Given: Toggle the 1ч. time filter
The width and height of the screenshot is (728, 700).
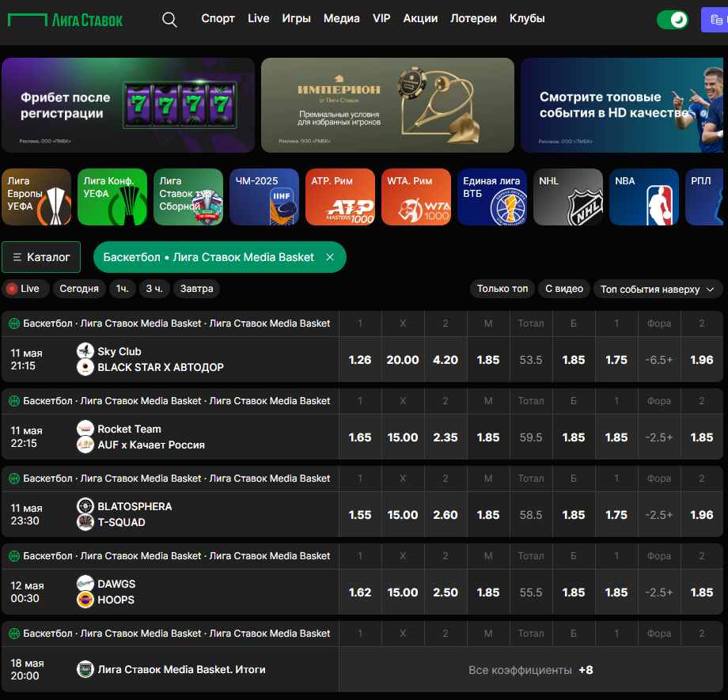Looking at the screenshot, I should [123, 289].
